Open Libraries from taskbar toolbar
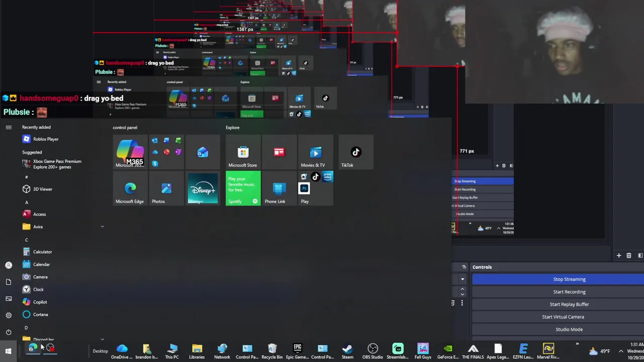Image resolution: width=644 pixels, height=362 pixels. coord(197,351)
